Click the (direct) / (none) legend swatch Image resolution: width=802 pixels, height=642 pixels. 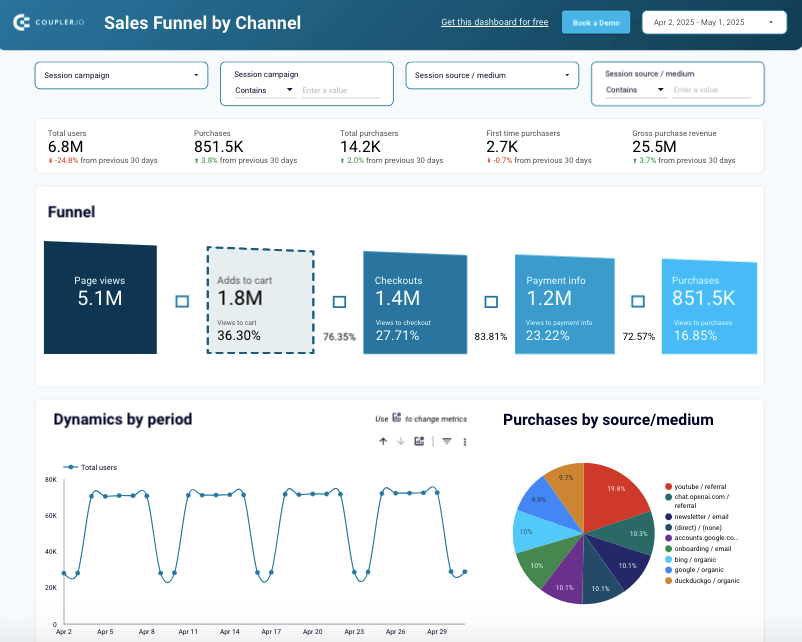click(x=668, y=527)
